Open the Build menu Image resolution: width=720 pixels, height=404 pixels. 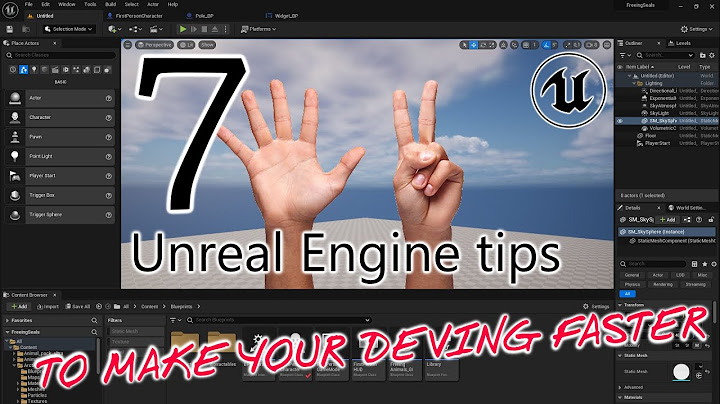point(110,4)
